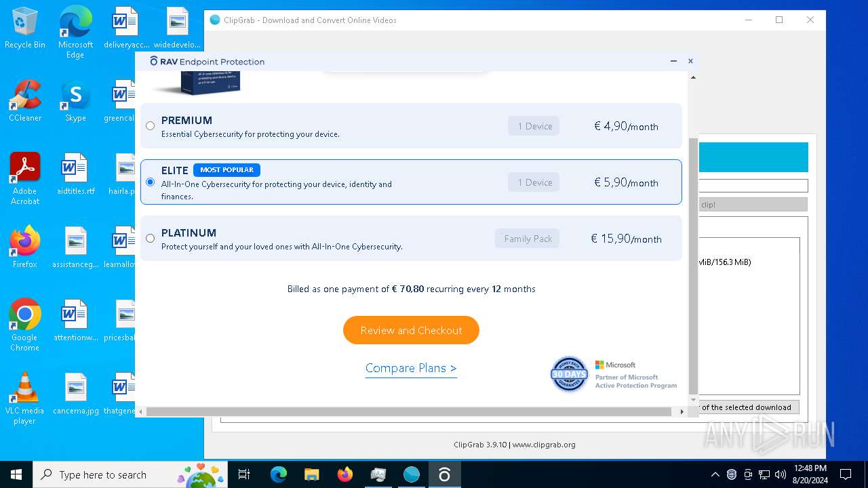The height and width of the screenshot is (488, 868).
Task: Switch to RAV Endpoint Protection taskbar icon
Action: 444,474
